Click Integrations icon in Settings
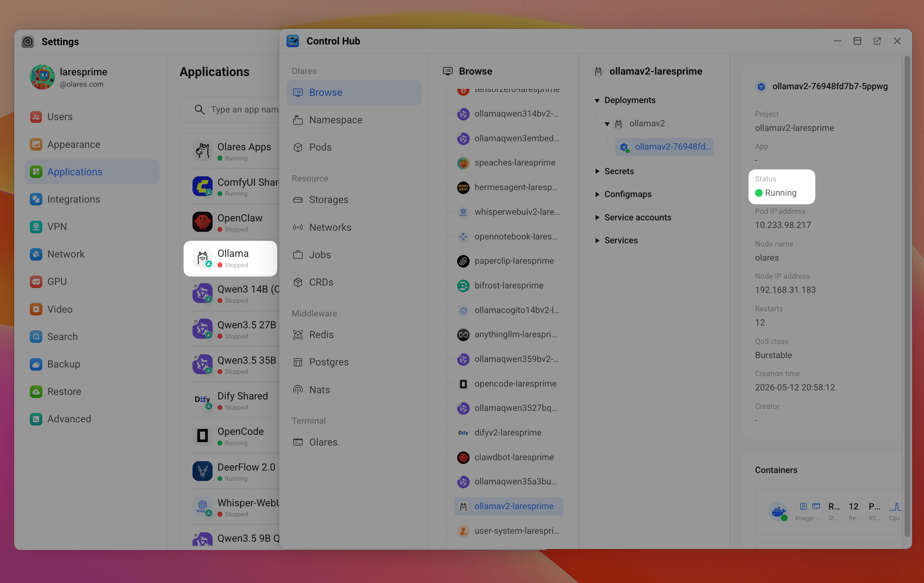Viewport: 924px width, 583px height. pos(36,199)
